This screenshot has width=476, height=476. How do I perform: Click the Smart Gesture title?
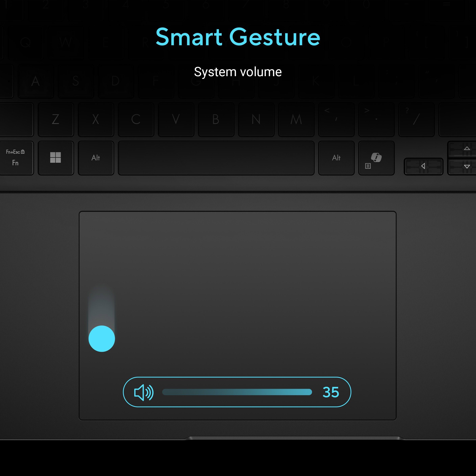(238, 37)
